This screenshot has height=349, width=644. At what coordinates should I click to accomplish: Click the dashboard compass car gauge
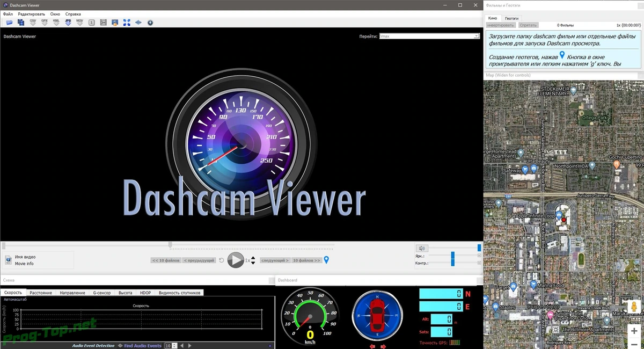(x=377, y=315)
